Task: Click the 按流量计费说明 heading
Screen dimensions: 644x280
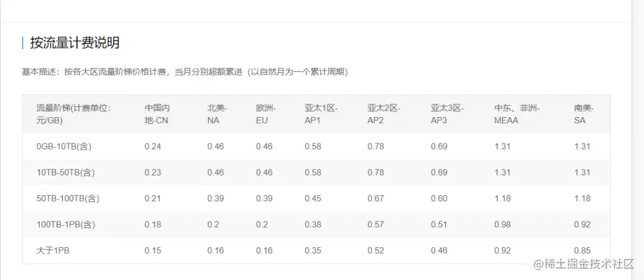Action: 74,43
